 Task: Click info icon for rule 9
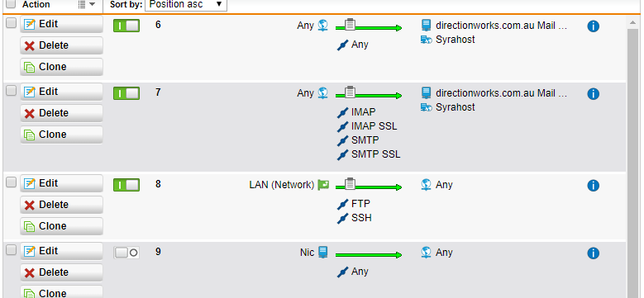pyautogui.click(x=593, y=253)
